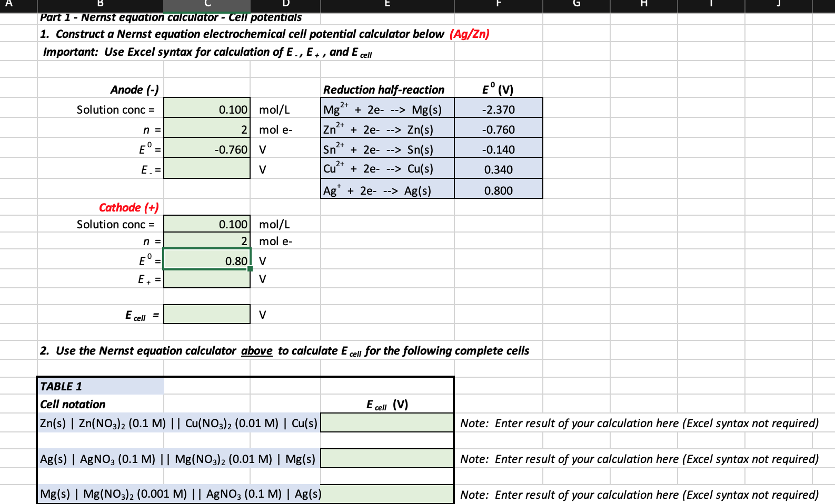Click cathode 'Solution conc =' label
Viewport: 835px width, 504px height.
coord(116,224)
